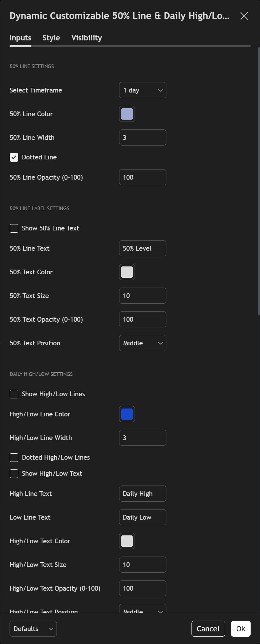The width and height of the screenshot is (260, 644).
Task: Enable Show High/Low Lines checkbox
Action: (14, 394)
